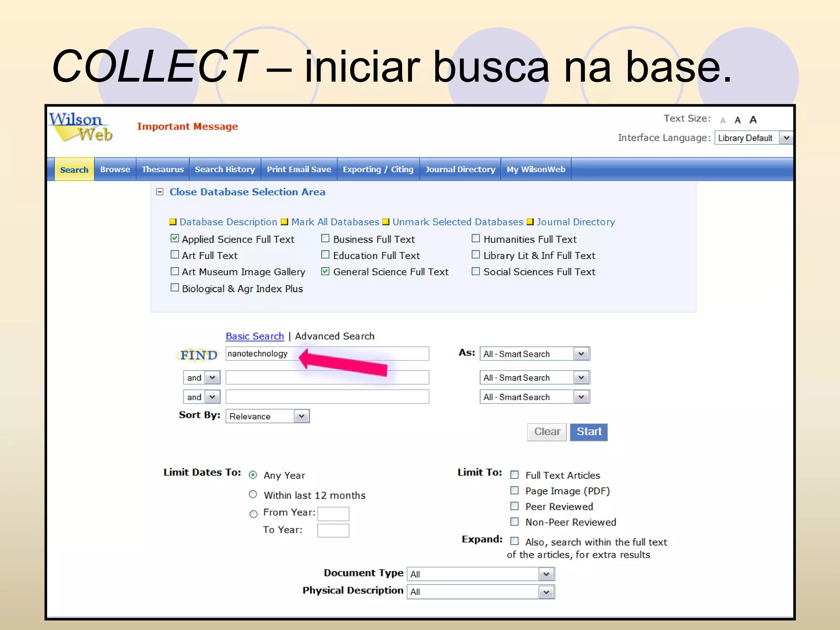
Task: Open the Print Email Save tab
Action: click(299, 169)
